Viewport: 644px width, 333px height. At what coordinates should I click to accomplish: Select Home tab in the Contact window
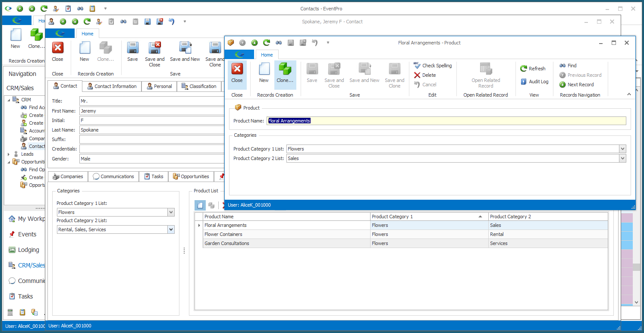pos(88,34)
